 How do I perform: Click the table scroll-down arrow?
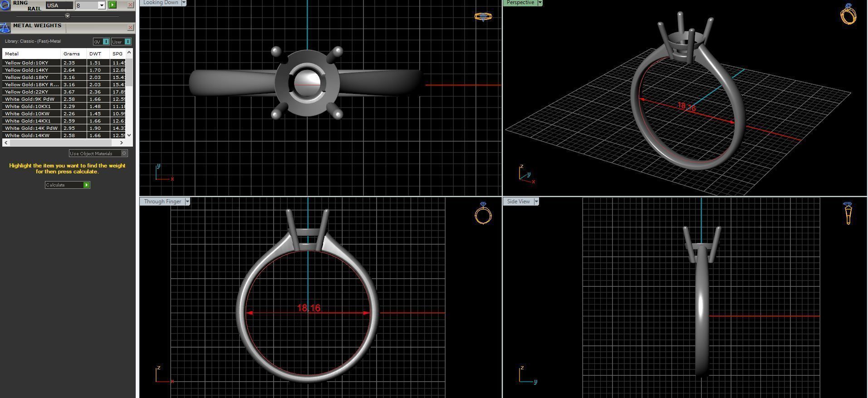pyautogui.click(x=129, y=135)
